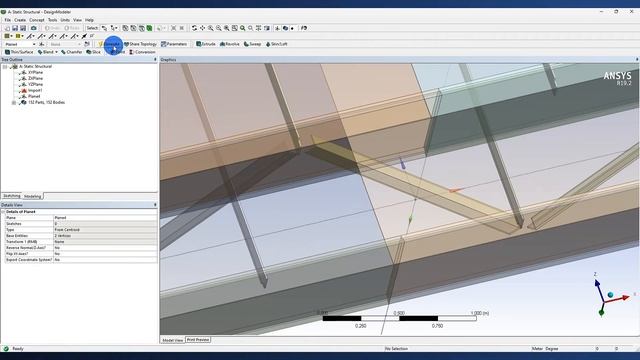Viewport: 640px width, 360px height.
Task: Open the Parameters panel button
Action: (174, 44)
